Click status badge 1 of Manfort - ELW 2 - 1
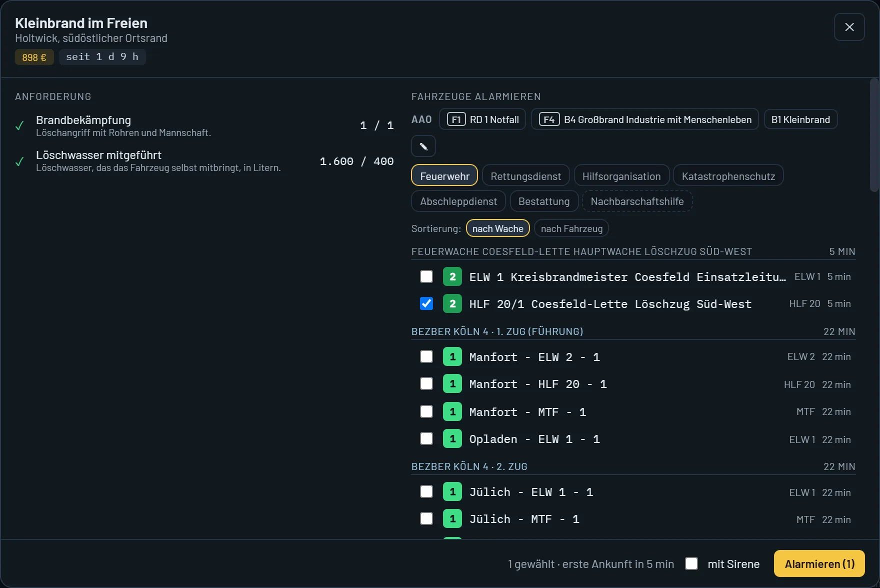Viewport: 880px width, 588px height. click(452, 357)
